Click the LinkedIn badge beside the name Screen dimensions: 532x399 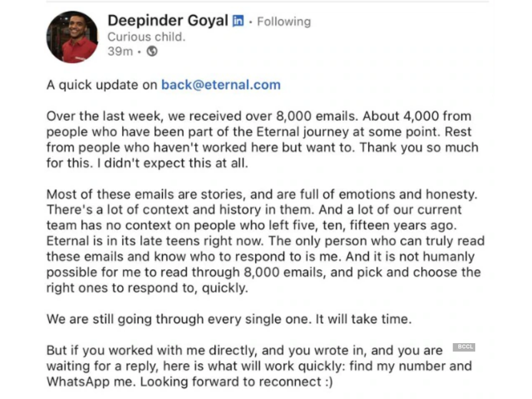click(x=238, y=21)
